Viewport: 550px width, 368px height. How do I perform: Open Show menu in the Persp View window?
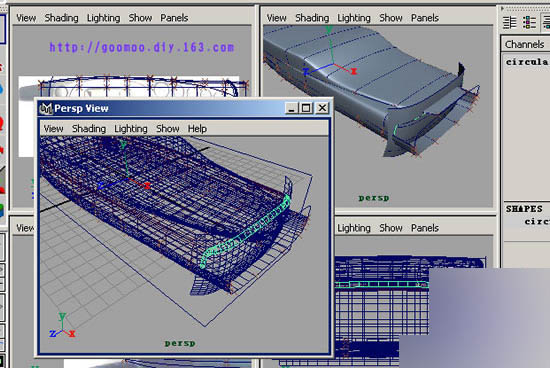click(168, 129)
